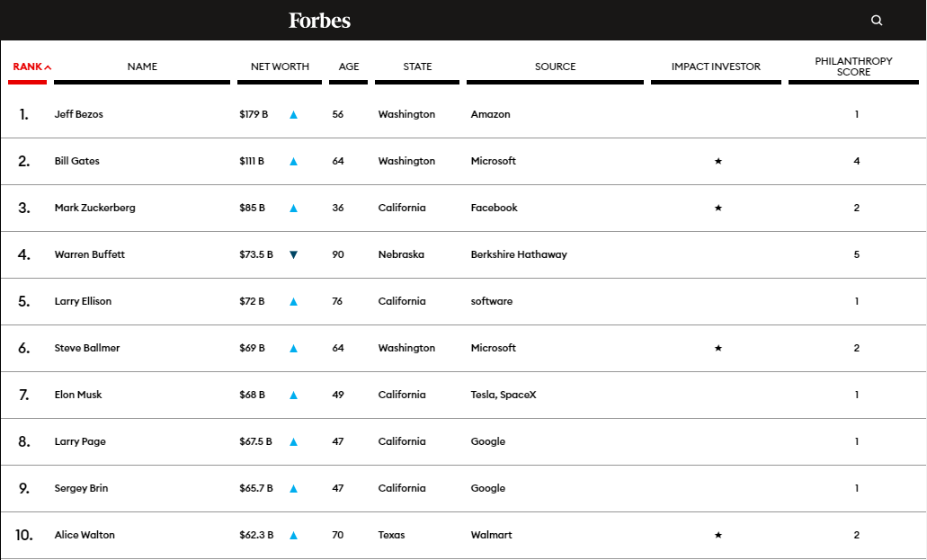Click the Nebraska state cell

coord(401,254)
